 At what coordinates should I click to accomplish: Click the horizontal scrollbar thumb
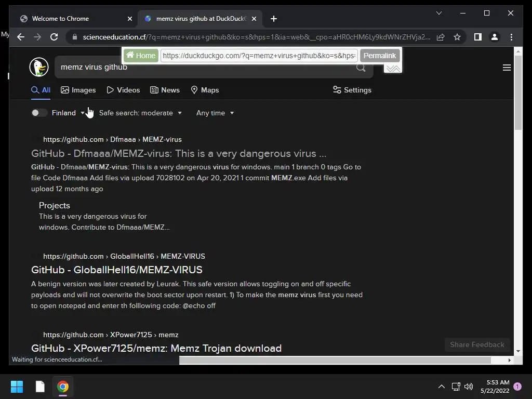point(335,361)
